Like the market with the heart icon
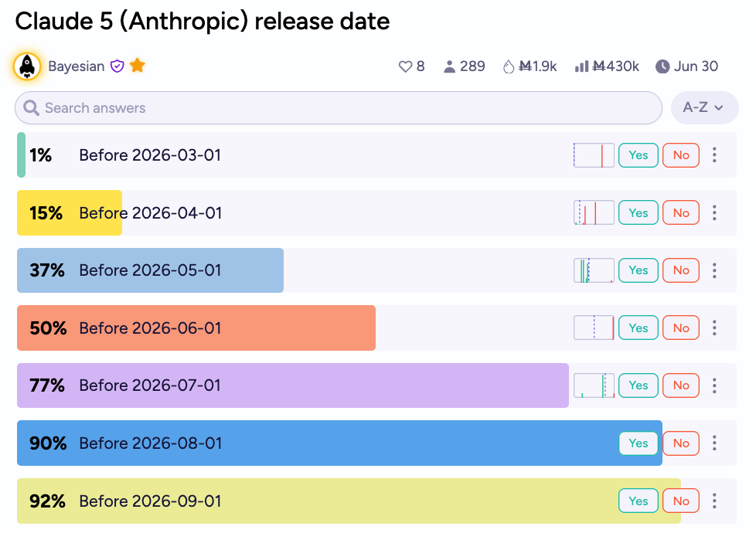This screenshot has width=756, height=533. pyautogui.click(x=406, y=66)
